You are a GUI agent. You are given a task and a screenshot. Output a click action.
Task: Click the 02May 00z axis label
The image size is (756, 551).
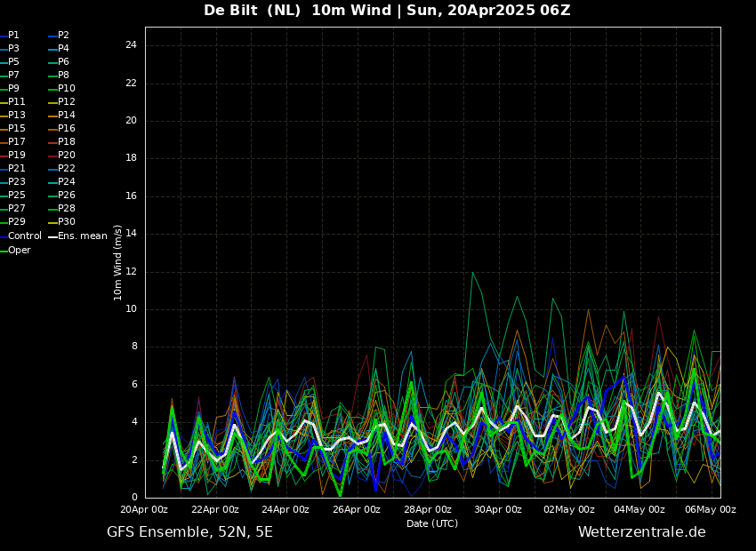pos(569,509)
